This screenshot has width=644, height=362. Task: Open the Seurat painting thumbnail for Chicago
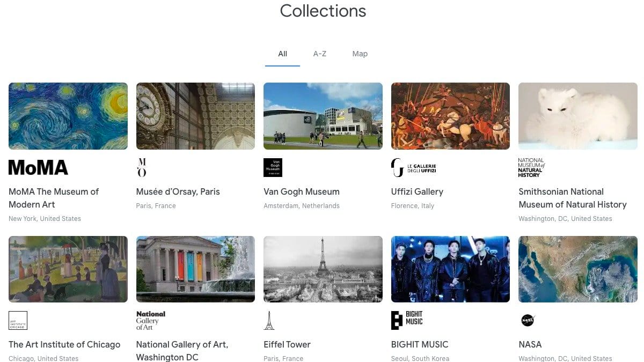pos(68,269)
